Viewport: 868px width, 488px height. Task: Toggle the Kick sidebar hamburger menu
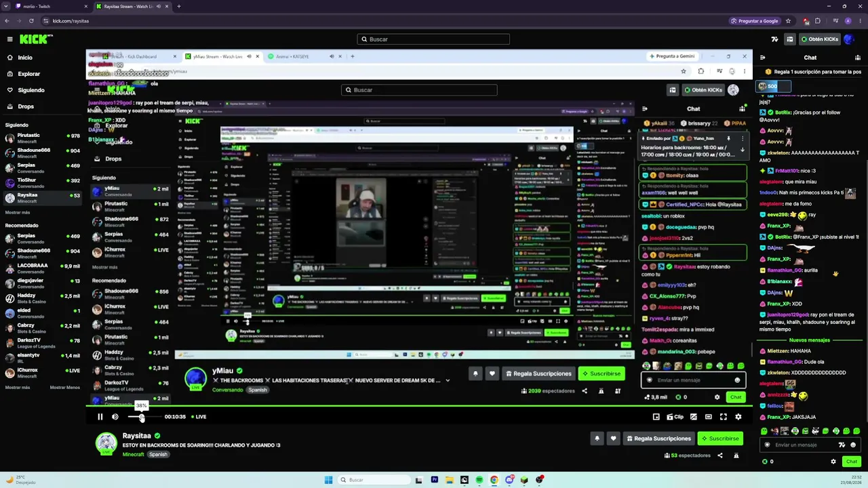pyautogui.click(x=9, y=39)
